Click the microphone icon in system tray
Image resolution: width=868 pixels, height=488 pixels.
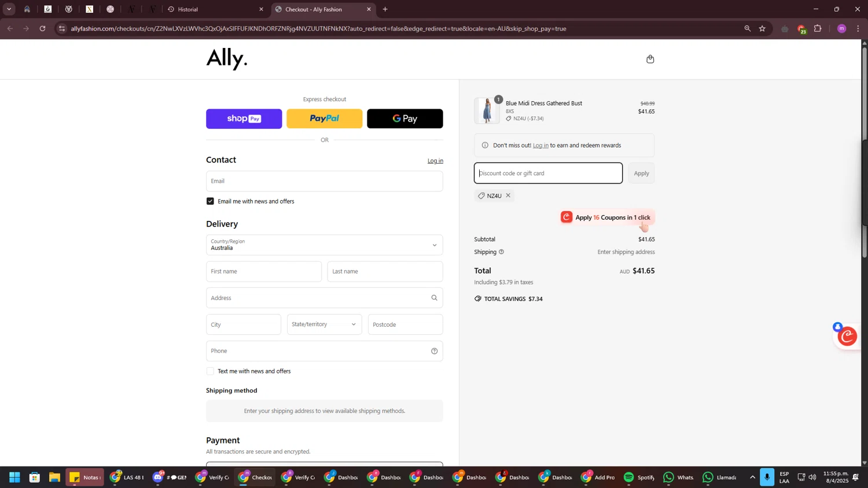point(767,478)
